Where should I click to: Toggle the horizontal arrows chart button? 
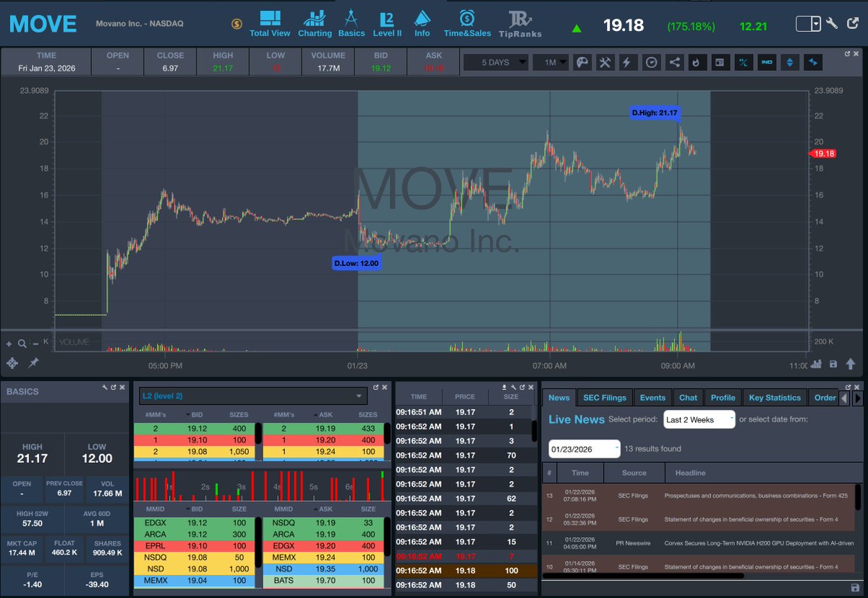click(x=813, y=62)
